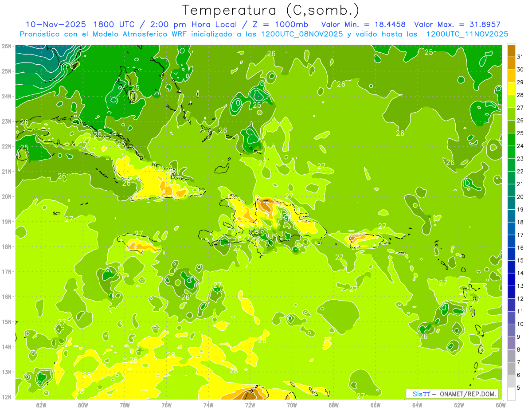
Task: Select valid-until time "1200UTC_11NOV2025"
Action: (x=467, y=34)
